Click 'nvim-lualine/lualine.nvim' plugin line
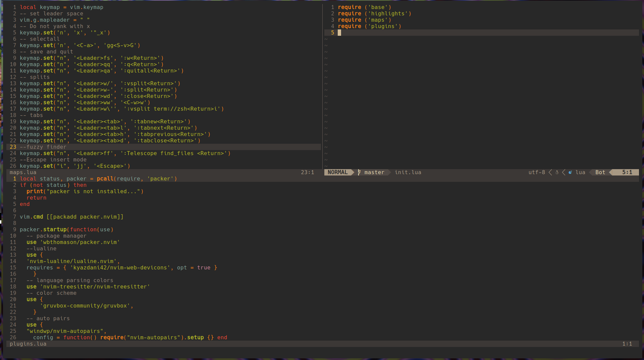 (73, 261)
